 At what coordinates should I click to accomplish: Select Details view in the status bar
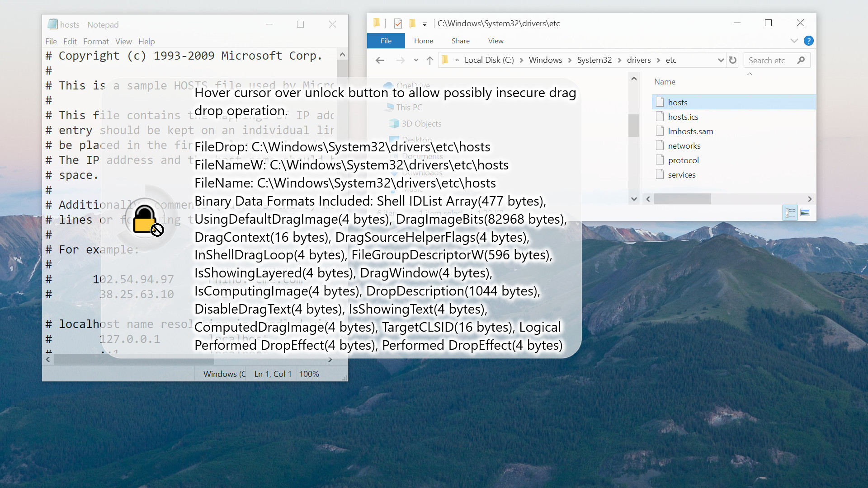(x=790, y=212)
